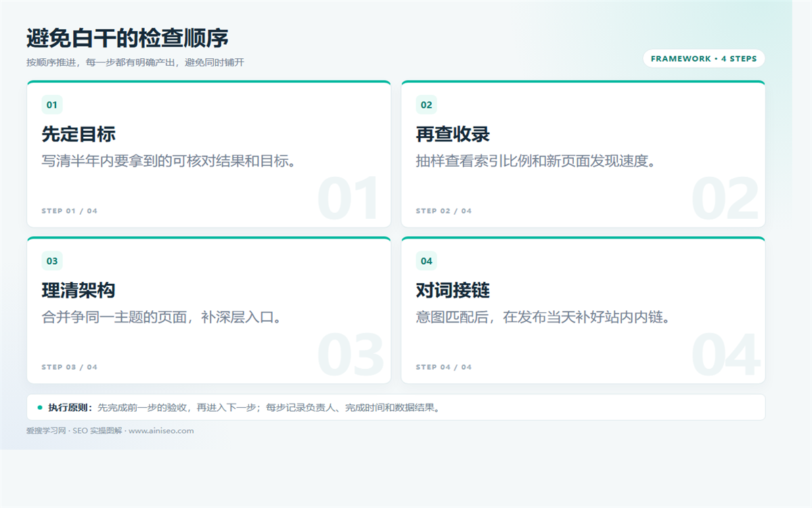
Task: Click the 04 number badge
Action: click(426, 261)
